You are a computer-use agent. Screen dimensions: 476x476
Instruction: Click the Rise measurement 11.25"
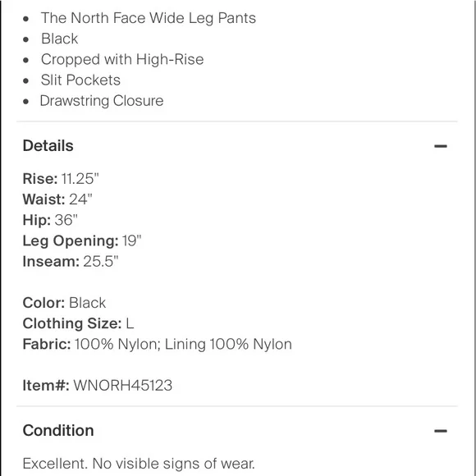(x=80, y=179)
